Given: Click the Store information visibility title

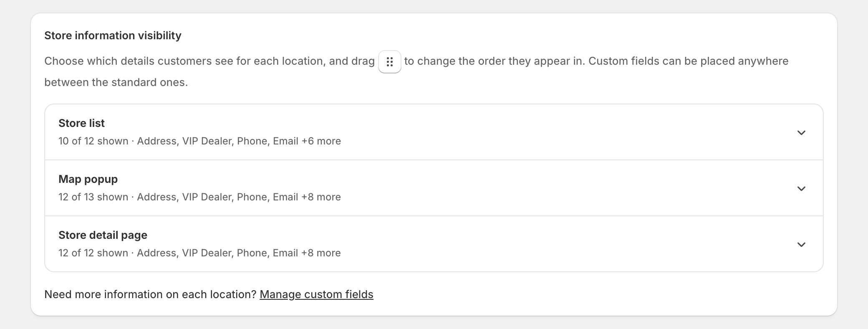Looking at the screenshot, I should (x=113, y=35).
